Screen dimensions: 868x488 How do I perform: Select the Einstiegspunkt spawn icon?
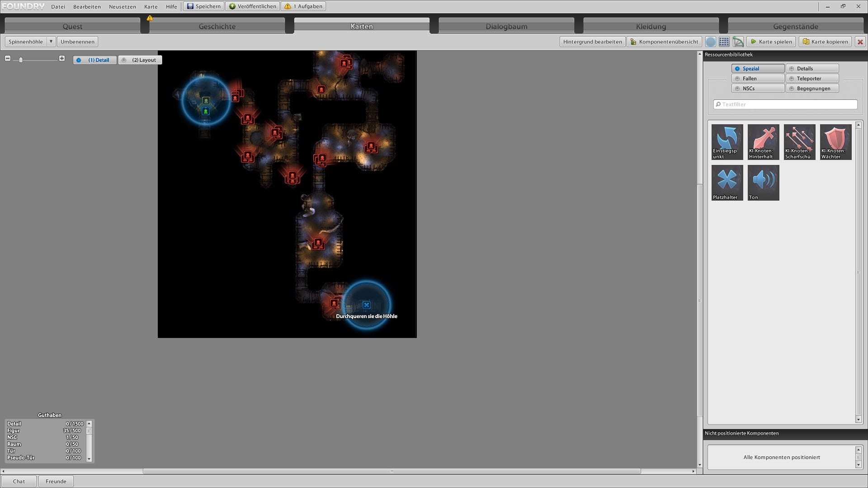(x=727, y=141)
